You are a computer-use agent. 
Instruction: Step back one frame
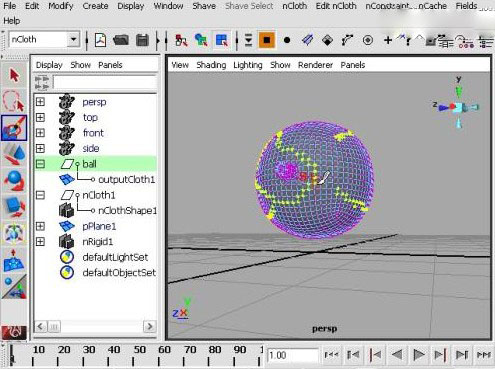pos(353,355)
